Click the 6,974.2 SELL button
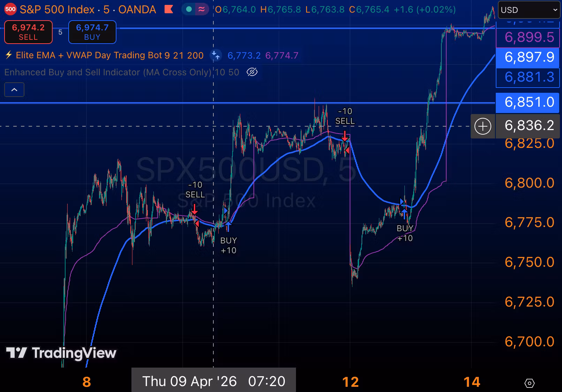This screenshot has width=562, height=392. [x=28, y=32]
